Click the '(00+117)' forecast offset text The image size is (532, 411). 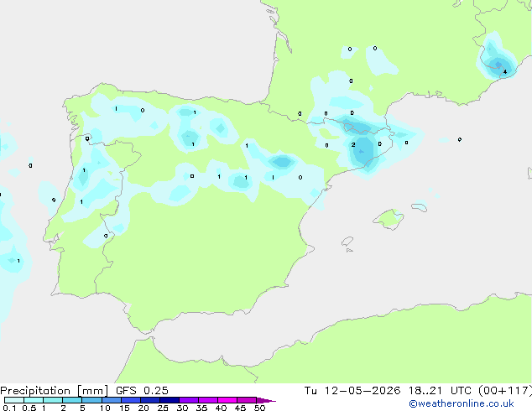(505, 391)
